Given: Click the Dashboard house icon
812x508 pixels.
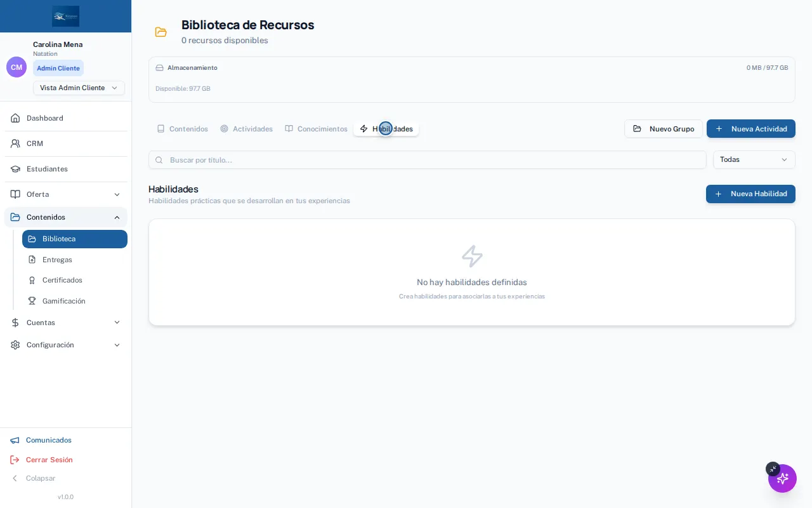Looking at the screenshot, I should (15, 118).
